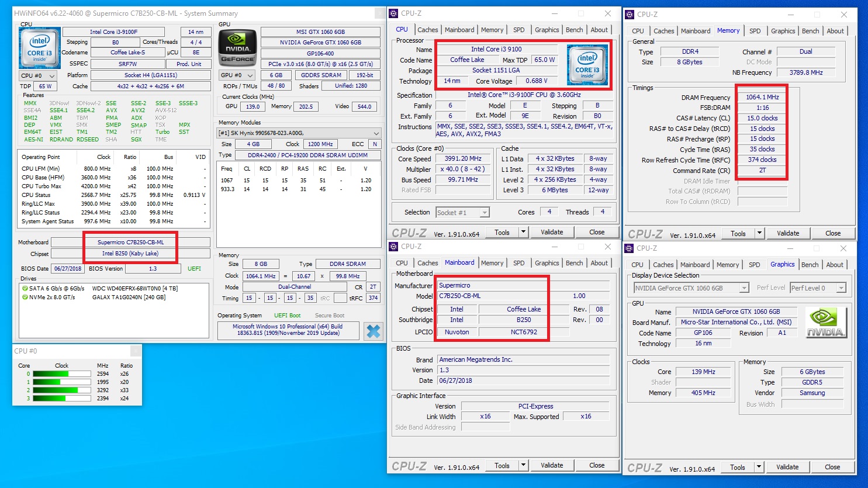This screenshot has width=868, height=488.
Task: Close the small CPU #0 core clock panel
Action: pyautogui.click(x=135, y=351)
